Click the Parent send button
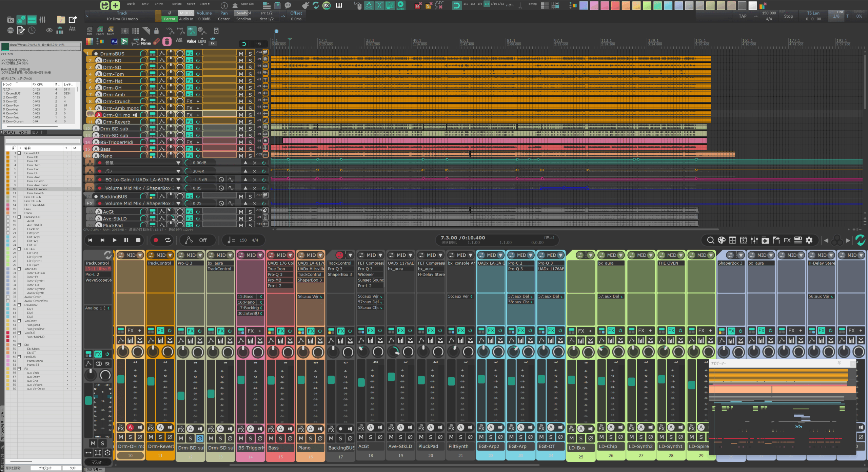The height and width of the screenshot is (472, 868). coord(170,19)
